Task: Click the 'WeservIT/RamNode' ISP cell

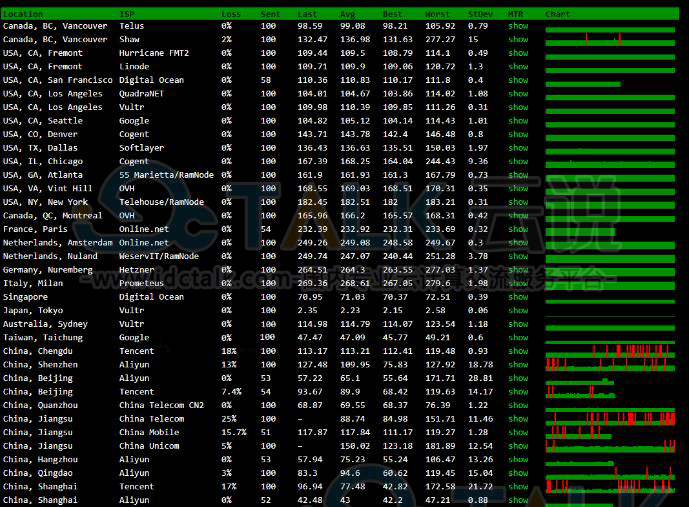Action: click(x=159, y=256)
